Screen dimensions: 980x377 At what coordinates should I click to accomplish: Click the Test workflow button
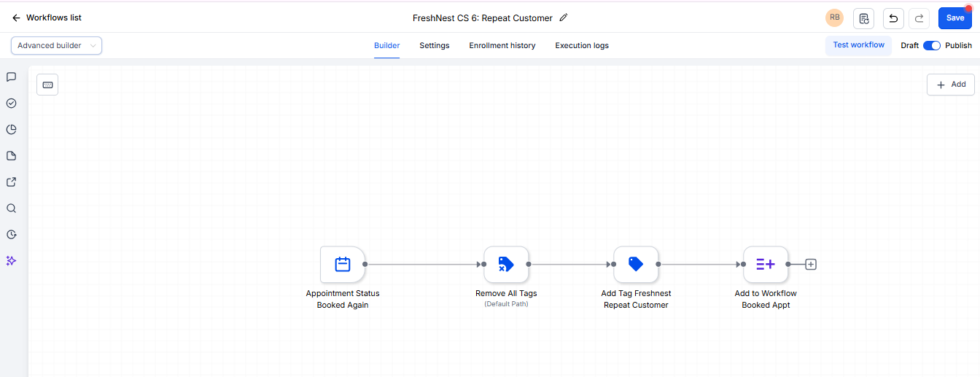(x=858, y=45)
